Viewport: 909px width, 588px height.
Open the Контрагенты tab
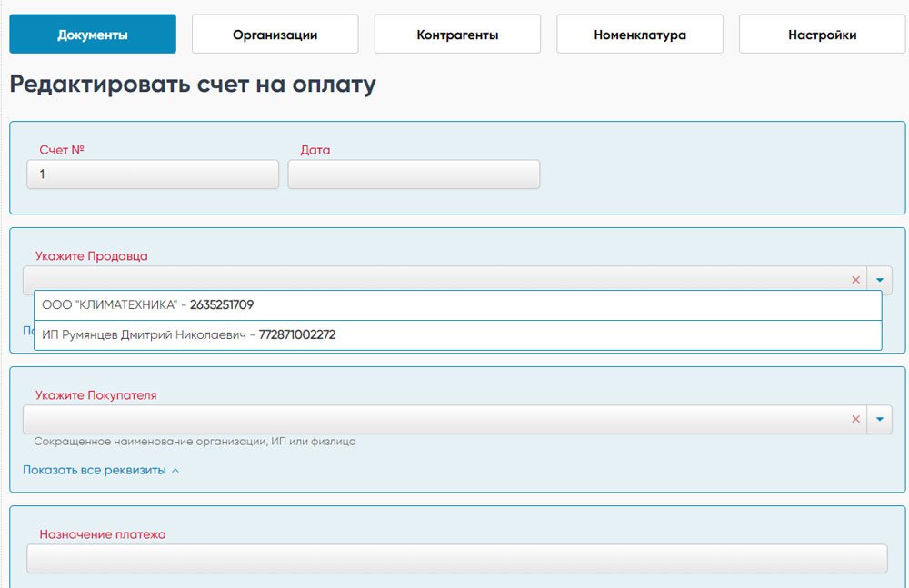point(457,35)
